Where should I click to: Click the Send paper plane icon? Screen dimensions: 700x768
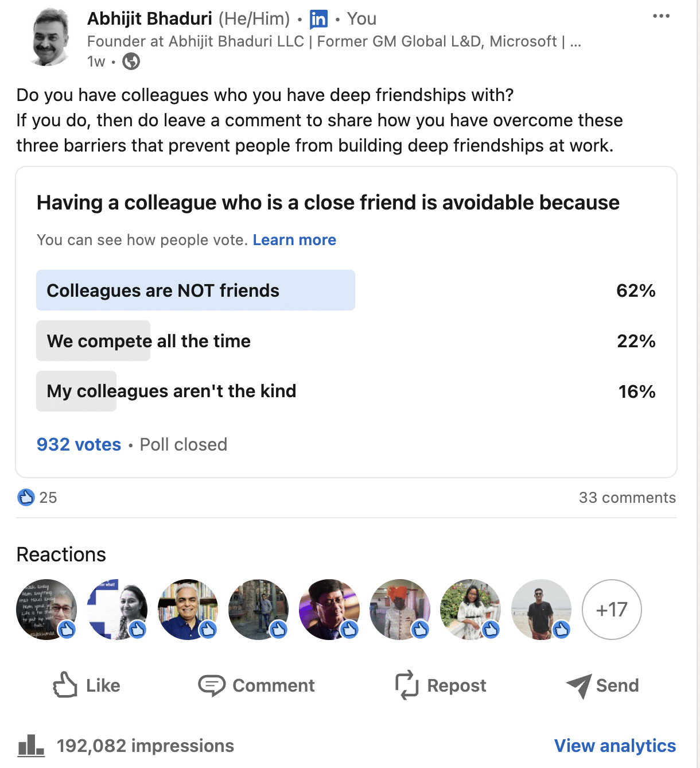click(x=578, y=685)
